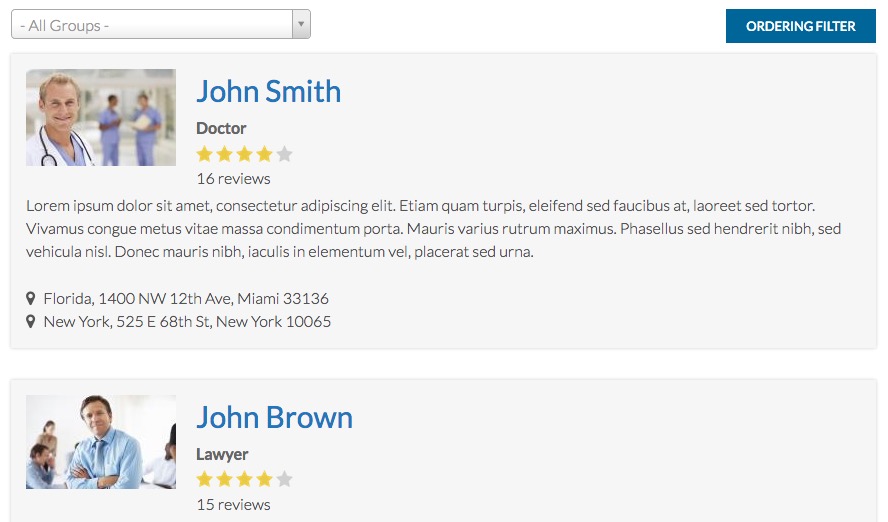Viewport: 888px width, 522px height.
Task: Open the All Groups dropdown
Action: click(152, 25)
